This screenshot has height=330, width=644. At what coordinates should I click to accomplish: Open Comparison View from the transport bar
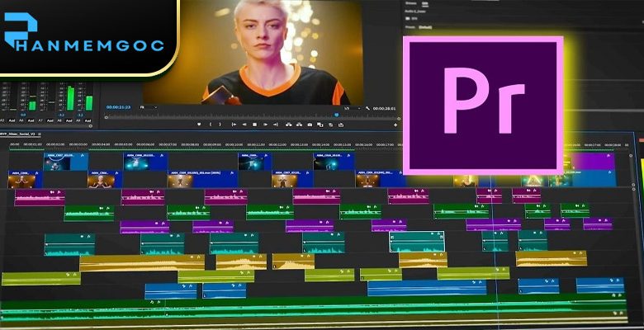click(320, 125)
